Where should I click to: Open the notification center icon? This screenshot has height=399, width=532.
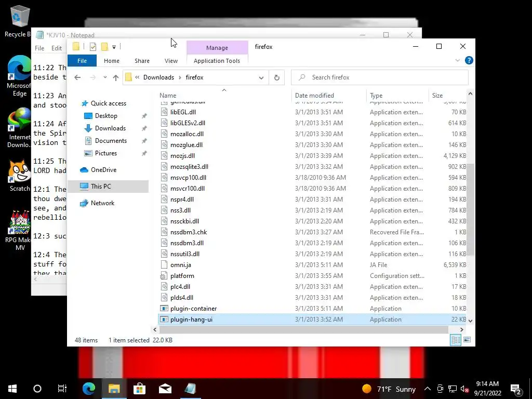[516, 389]
